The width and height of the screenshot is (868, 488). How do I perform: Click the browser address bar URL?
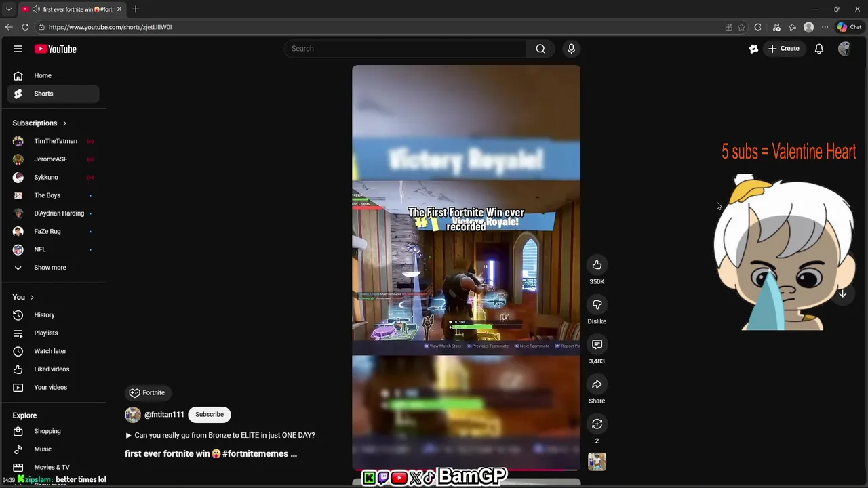click(110, 27)
